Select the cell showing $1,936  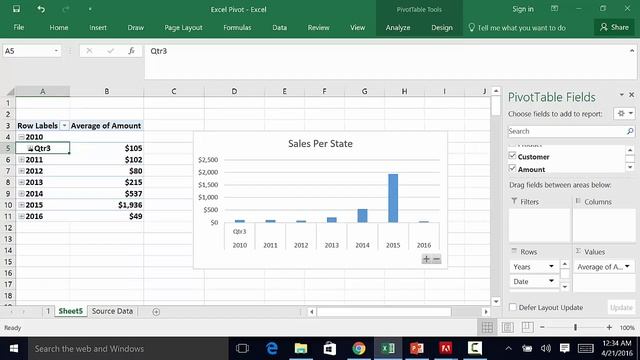click(107, 205)
